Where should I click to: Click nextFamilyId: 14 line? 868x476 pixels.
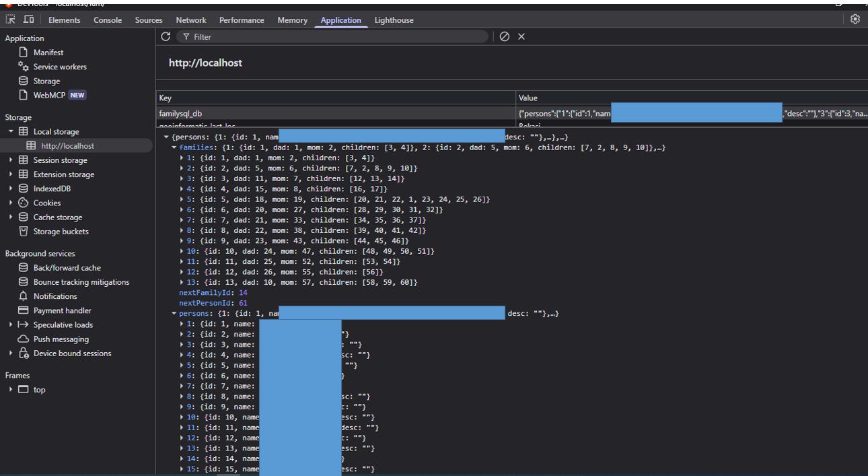coord(213,293)
